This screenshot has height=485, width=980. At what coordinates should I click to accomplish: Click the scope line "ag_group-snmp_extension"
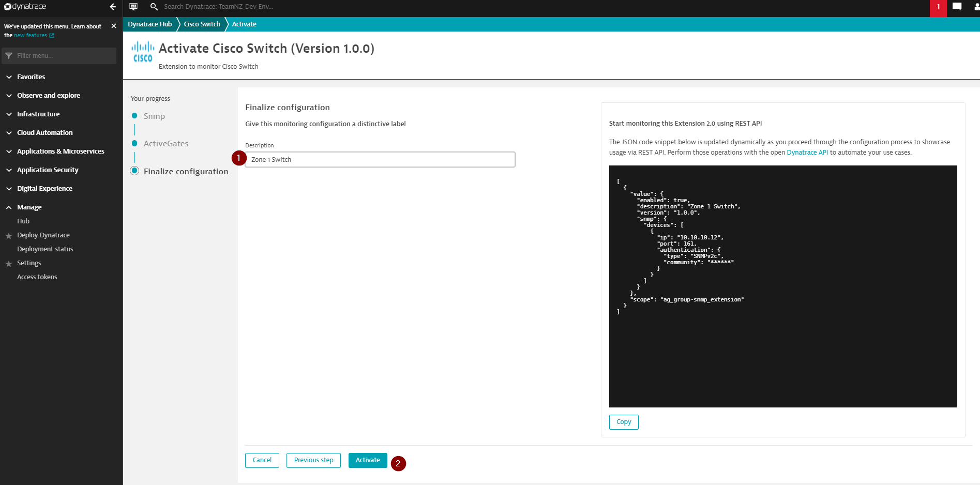point(687,299)
